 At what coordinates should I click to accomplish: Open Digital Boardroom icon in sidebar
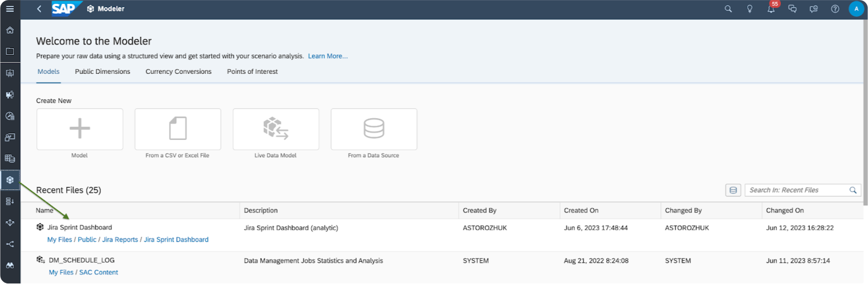pyautogui.click(x=10, y=137)
